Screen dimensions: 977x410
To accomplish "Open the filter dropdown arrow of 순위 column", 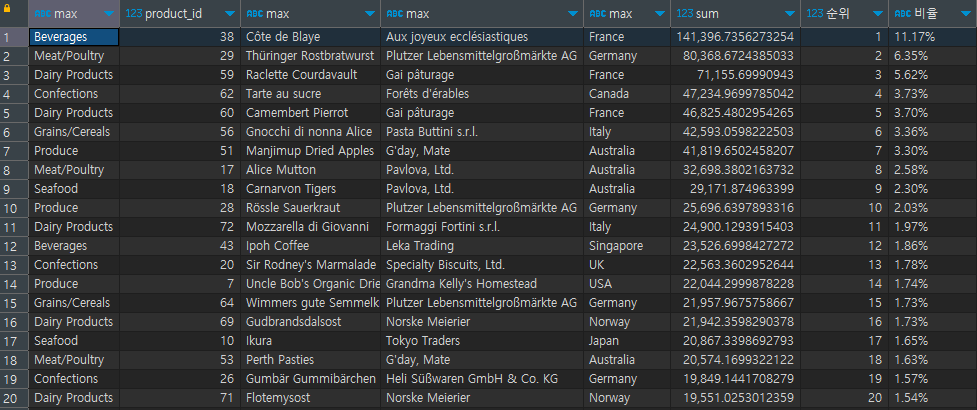I will 877,14.
